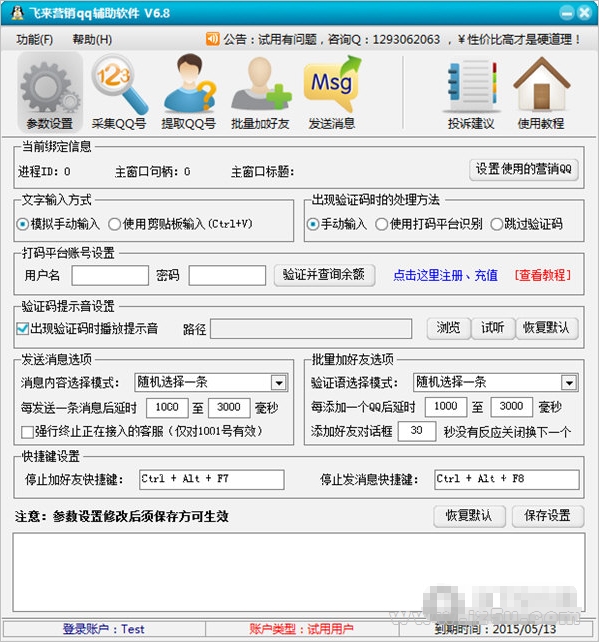Click add-QQ delay maximum field 3000

pyautogui.click(x=511, y=407)
